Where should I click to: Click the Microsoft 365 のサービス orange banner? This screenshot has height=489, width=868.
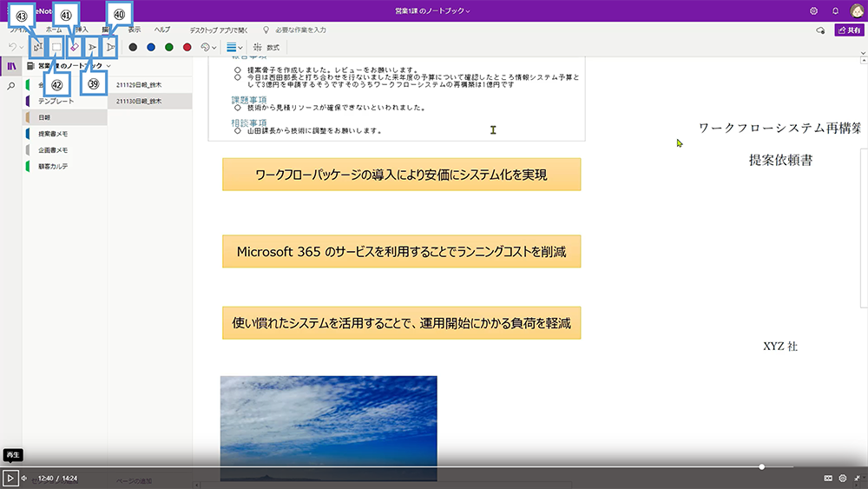click(401, 251)
